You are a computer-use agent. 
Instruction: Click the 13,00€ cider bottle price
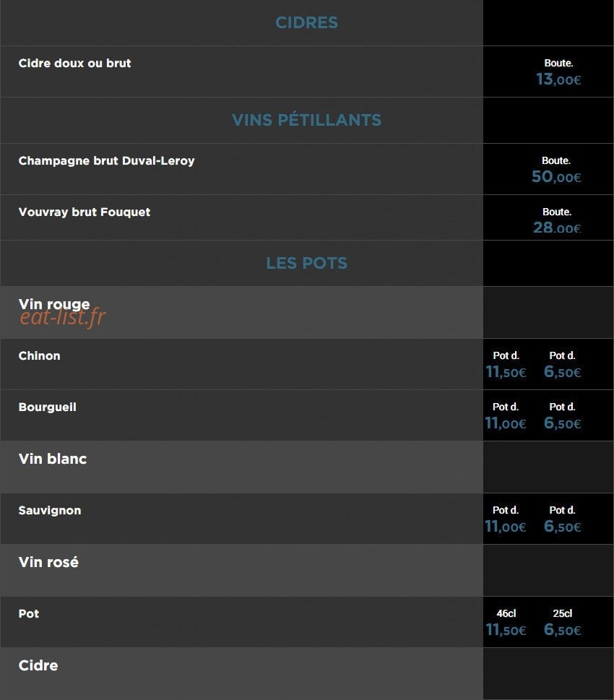558,79
